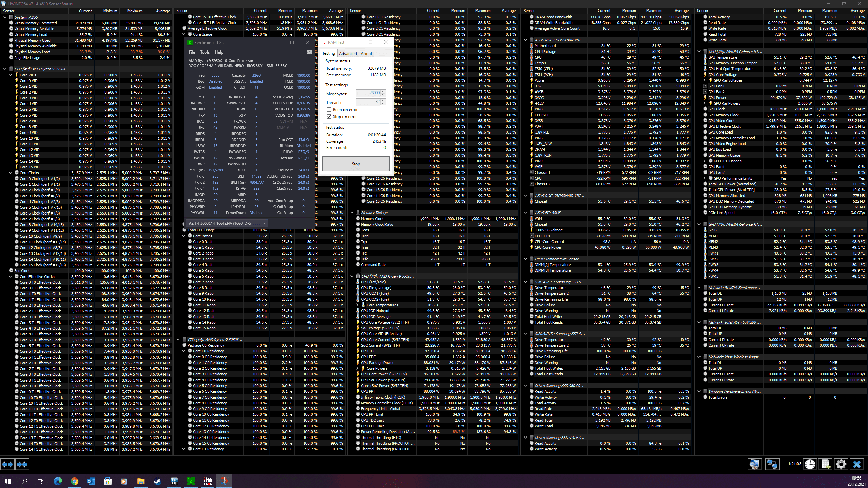Open HWiNFO sensor settings gear

841,464
